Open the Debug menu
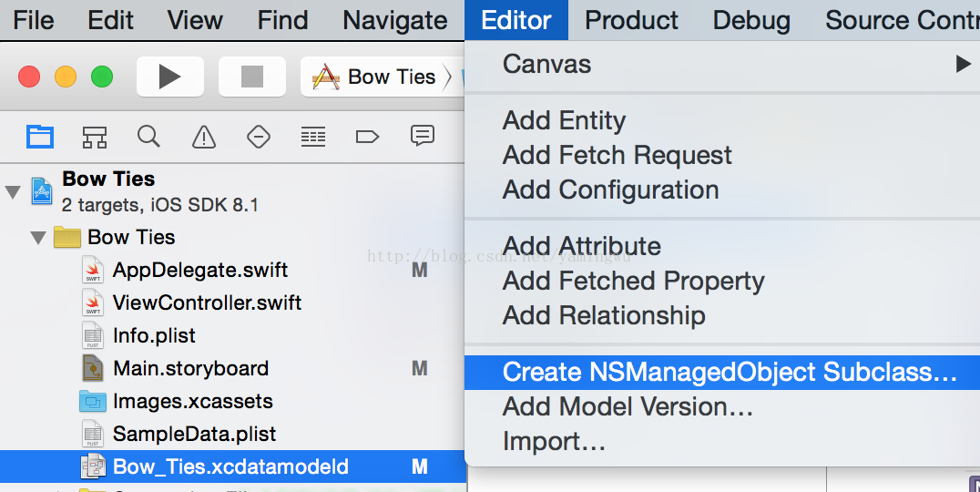The image size is (980, 492). (x=751, y=20)
